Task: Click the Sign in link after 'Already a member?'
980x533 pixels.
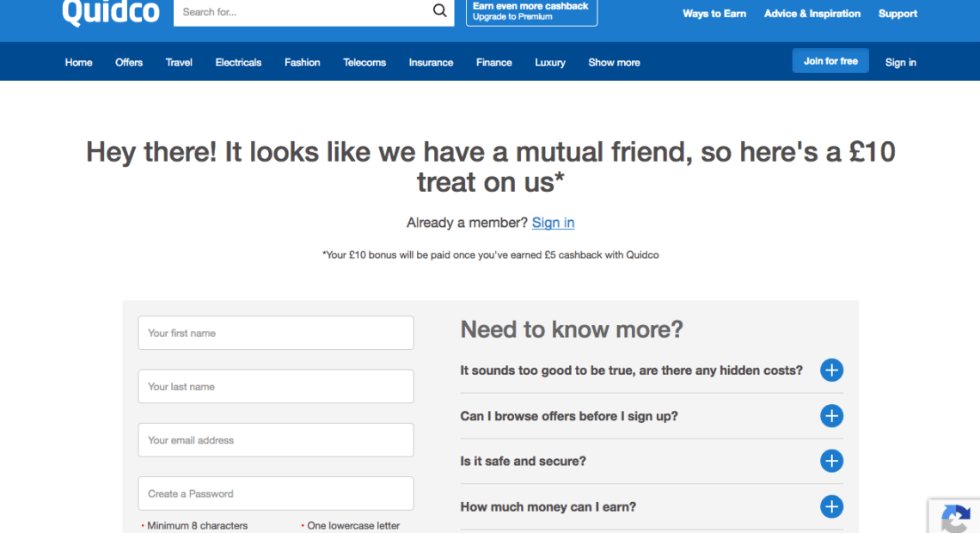Action: [553, 223]
